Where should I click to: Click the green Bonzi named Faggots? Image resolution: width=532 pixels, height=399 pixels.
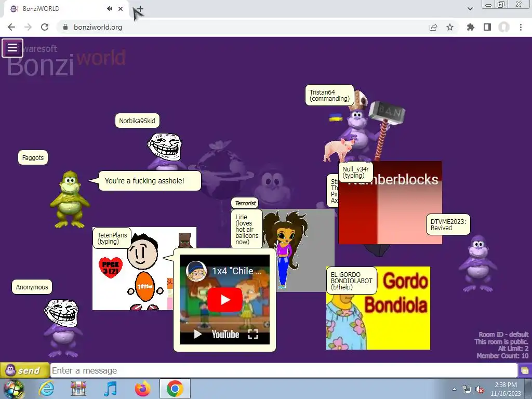click(x=70, y=199)
